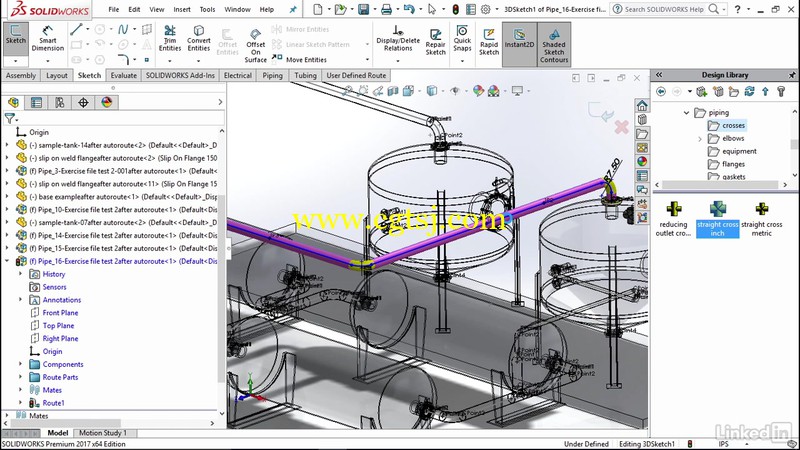Open the Insert menu
Screen dimensions: 800x450
[x=182, y=9]
